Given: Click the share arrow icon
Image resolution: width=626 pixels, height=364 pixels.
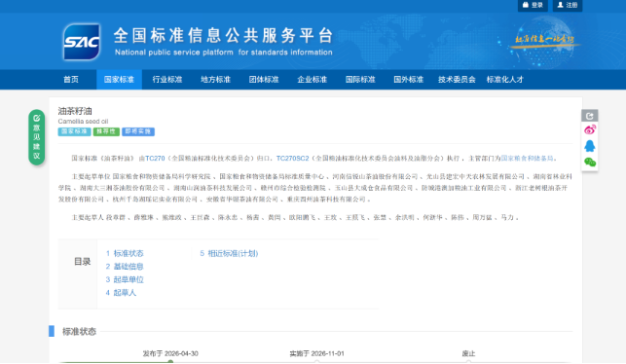Looking at the screenshot, I should 590,116.
